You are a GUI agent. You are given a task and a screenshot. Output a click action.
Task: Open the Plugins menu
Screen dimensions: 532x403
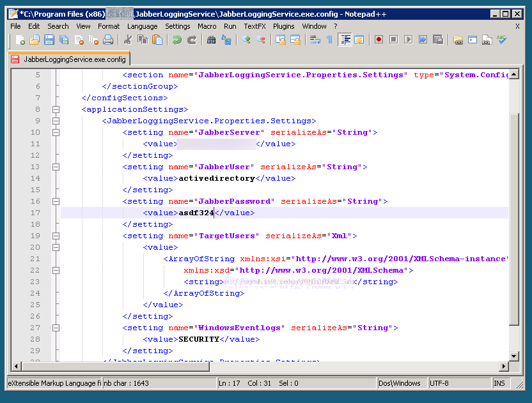coord(284,26)
